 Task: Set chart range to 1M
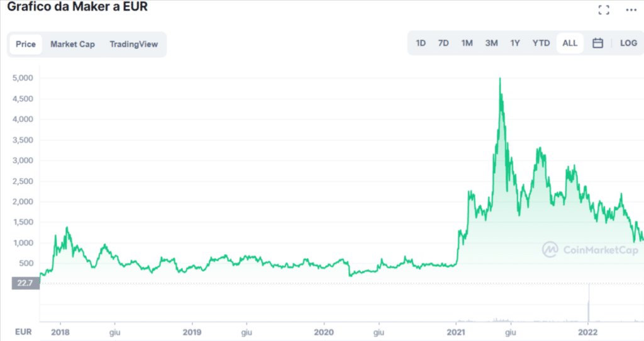click(467, 43)
